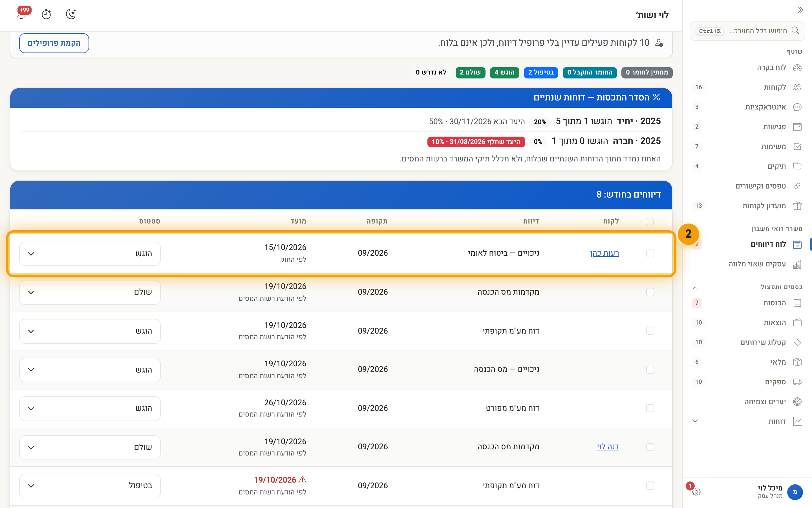Click the ספקים truck icon in sidebar
Screen dimensions: 812x508
click(x=797, y=382)
